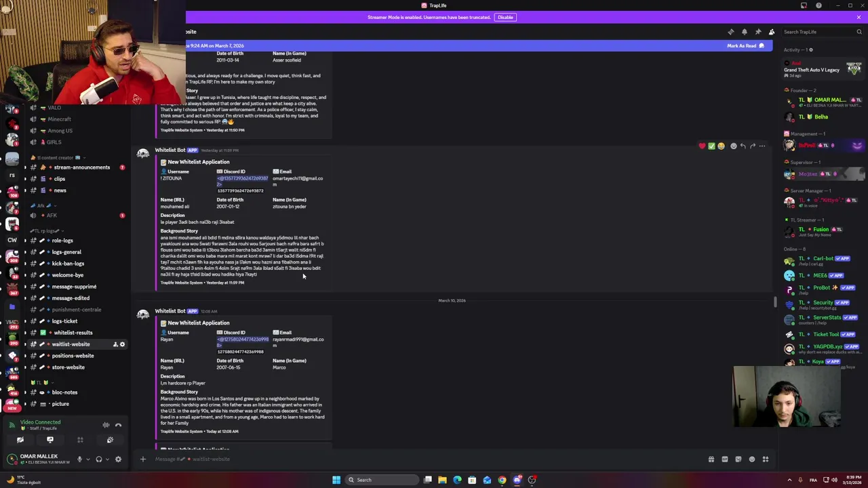Open settings gear on waitlist-website channel
This screenshot has height=488, width=868.
(x=122, y=344)
